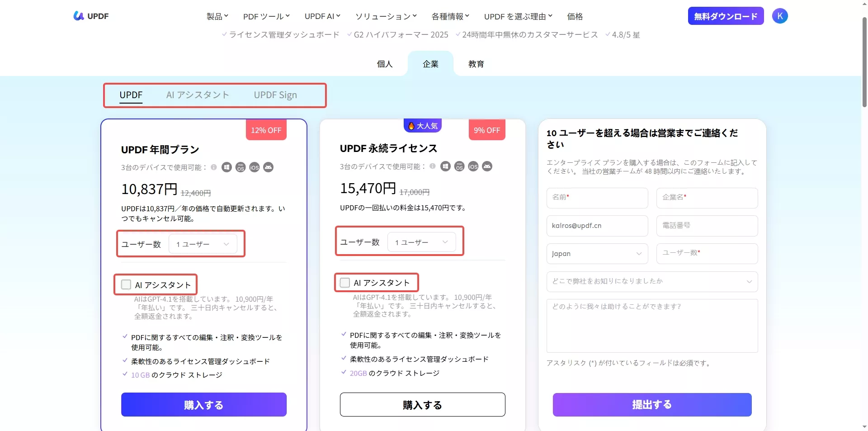Click iOS icon in the annual plan card
Screen dimensions: 868x431
coord(255,167)
